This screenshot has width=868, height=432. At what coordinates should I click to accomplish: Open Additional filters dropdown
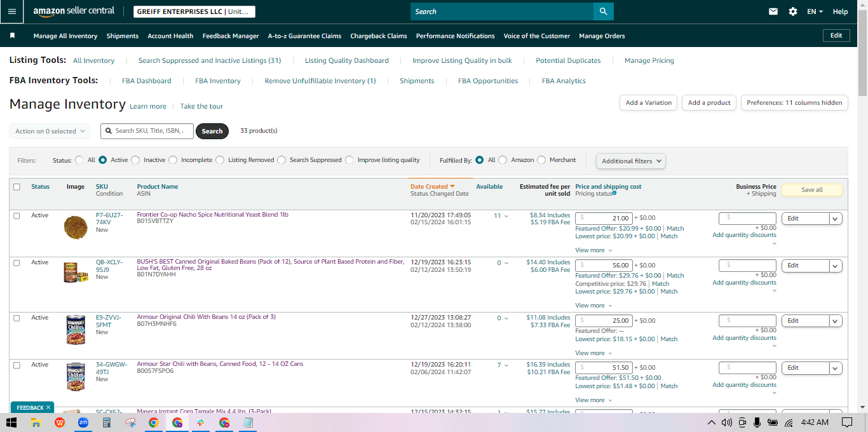[631, 161]
